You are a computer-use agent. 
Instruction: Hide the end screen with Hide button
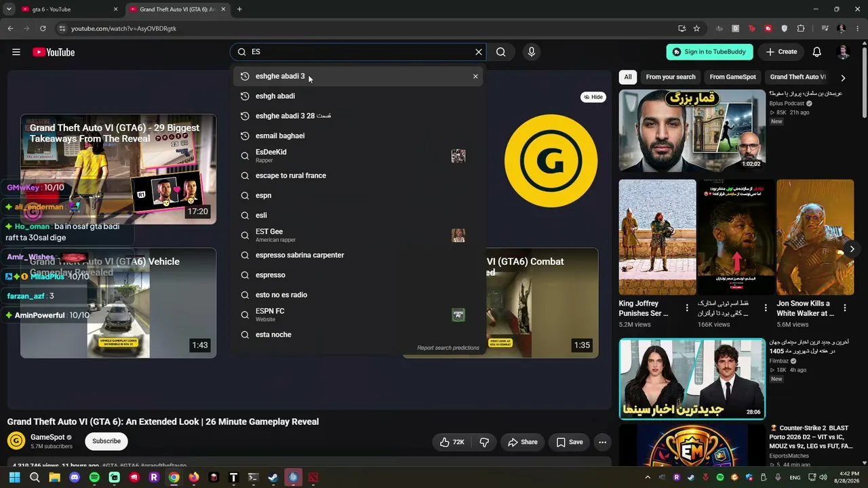tap(593, 97)
